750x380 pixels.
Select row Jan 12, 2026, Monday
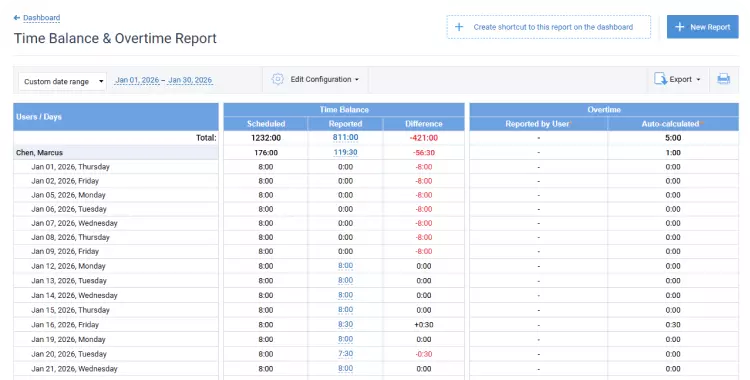click(116, 266)
